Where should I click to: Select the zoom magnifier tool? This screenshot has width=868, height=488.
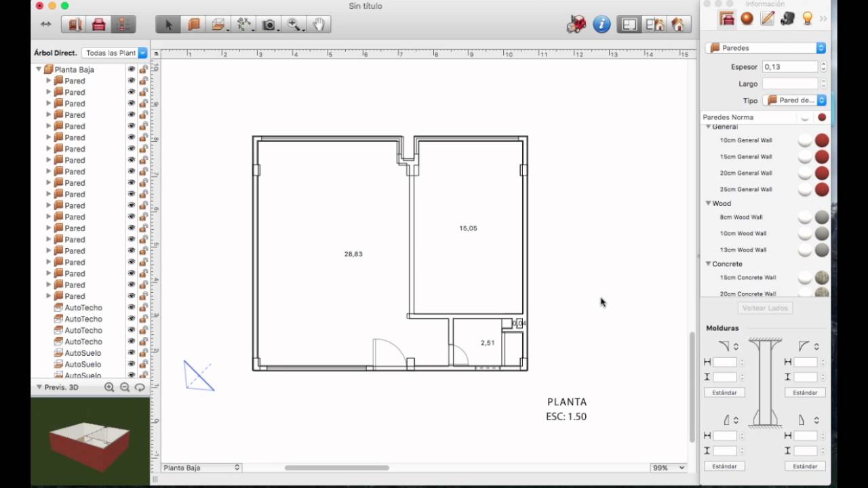(x=294, y=24)
